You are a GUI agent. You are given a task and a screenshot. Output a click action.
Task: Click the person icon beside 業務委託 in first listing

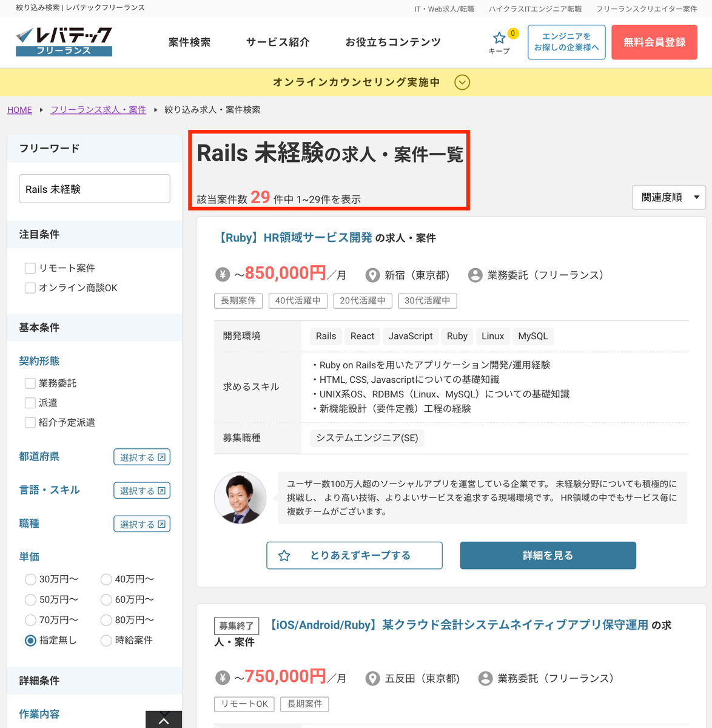[x=475, y=275]
